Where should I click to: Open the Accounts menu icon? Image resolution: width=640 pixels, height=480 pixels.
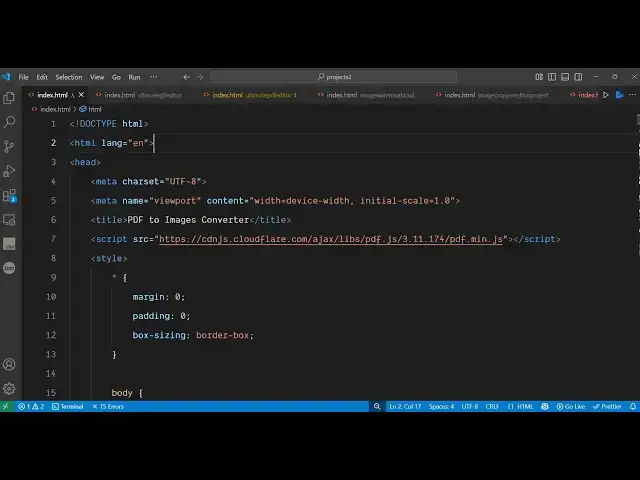point(9,364)
